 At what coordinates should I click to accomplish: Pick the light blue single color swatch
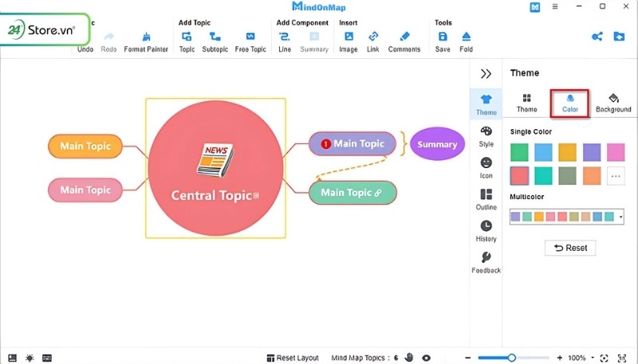point(543,152)
